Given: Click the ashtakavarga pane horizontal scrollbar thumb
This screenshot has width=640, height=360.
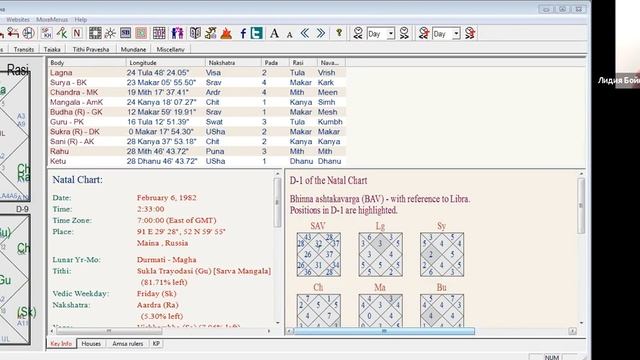Looking at the screenshot, I should coord(384,331).
